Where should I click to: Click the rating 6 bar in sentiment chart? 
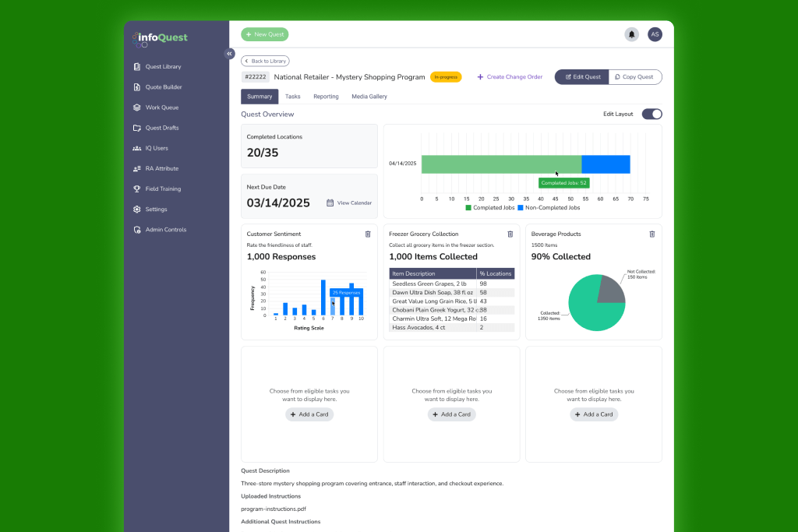coord(323,298)
